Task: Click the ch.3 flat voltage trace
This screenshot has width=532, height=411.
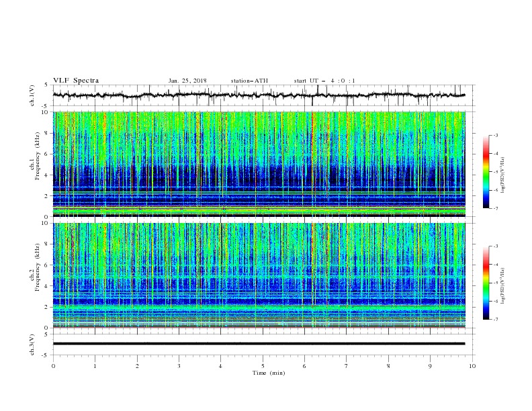Action: (x=259, y=344)
